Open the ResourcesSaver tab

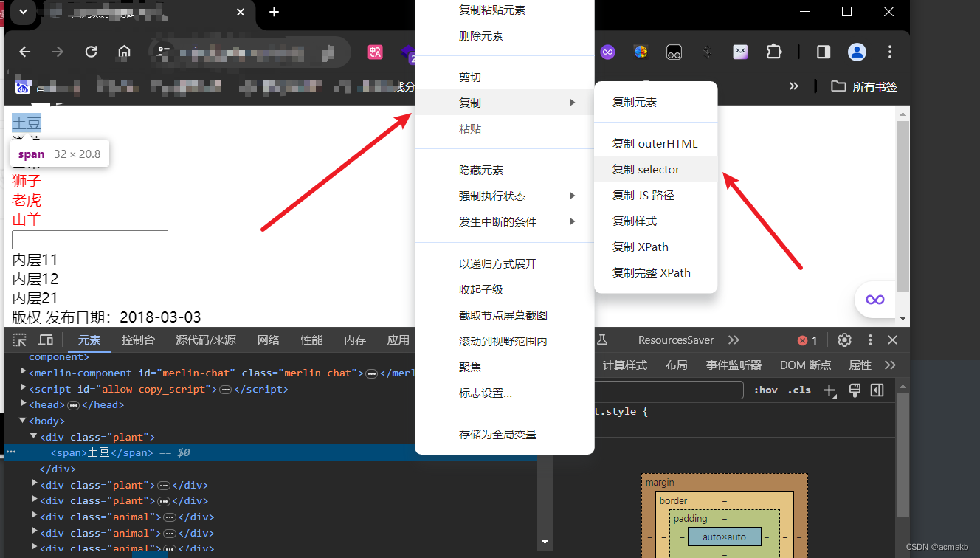676,340
